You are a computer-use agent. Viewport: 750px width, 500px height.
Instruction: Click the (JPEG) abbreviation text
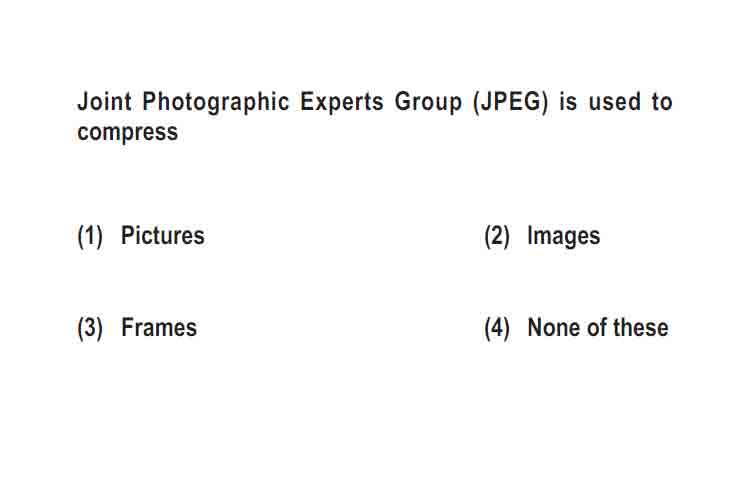tap(510, 102)
